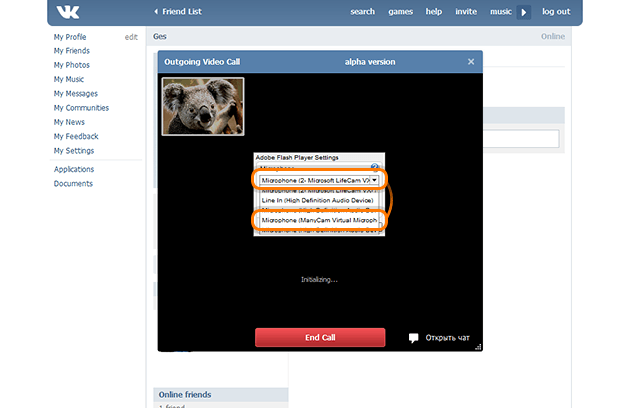Open My Friends page
Image resolution: width=630 pixels, height=408 pixels.
point(71,51)
